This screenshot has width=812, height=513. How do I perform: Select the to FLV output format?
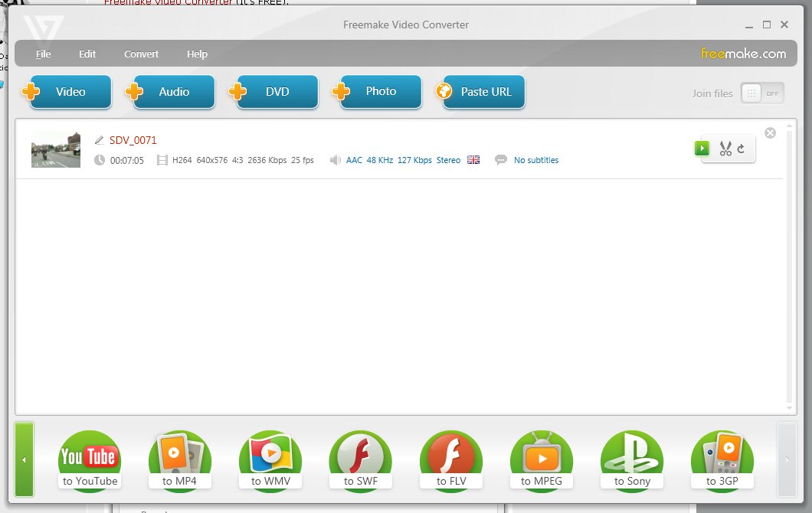coord(451,460)
